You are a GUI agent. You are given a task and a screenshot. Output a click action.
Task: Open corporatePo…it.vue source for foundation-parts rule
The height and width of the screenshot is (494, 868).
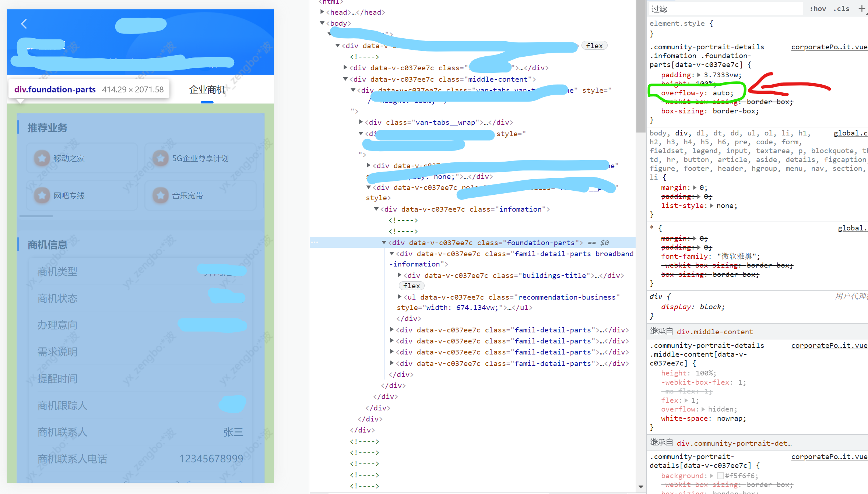point(829,47)
